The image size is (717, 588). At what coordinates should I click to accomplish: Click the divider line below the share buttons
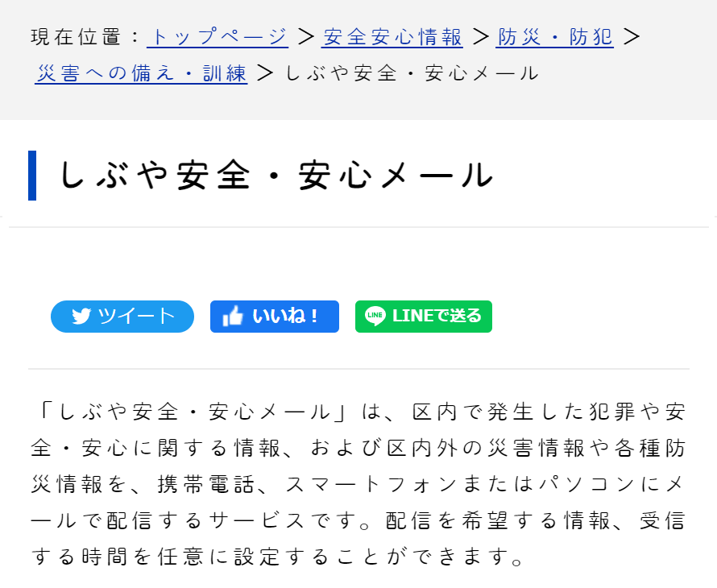(x=358, y=368)
